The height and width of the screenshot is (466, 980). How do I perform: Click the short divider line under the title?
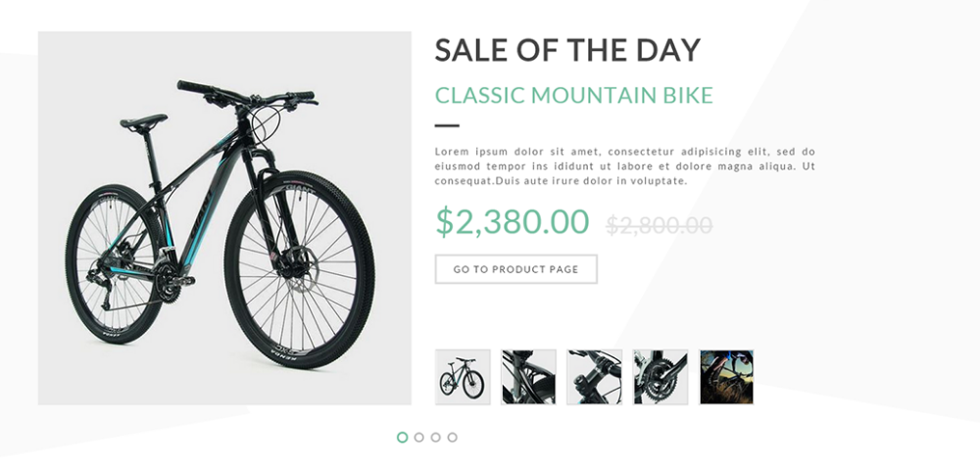[x=447, y=125]
